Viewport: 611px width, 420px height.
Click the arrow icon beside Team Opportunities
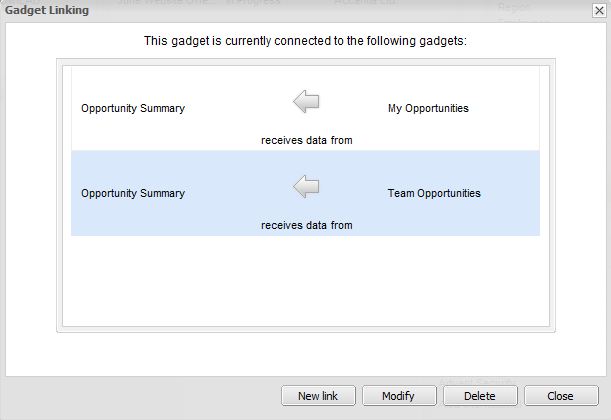(306, 187)
